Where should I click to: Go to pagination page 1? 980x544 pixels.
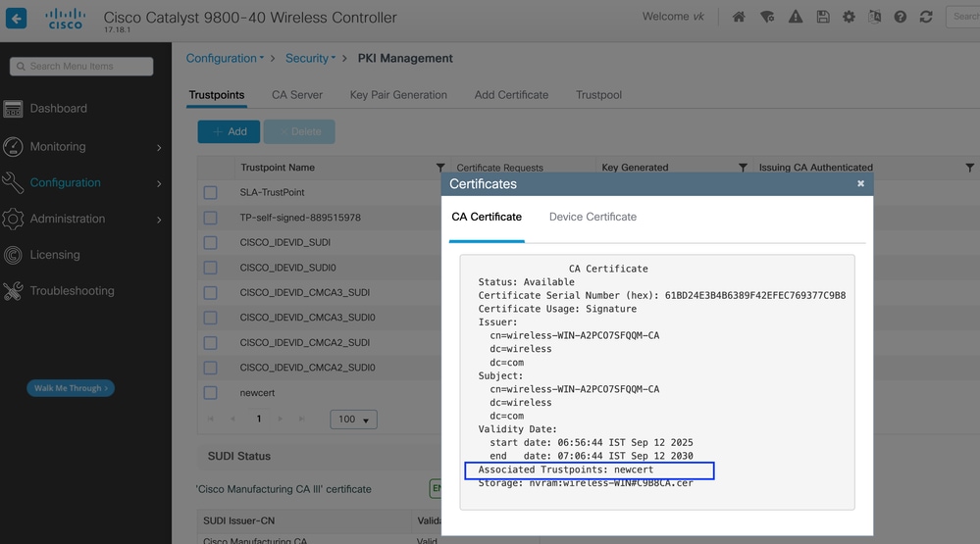(259, 419)
